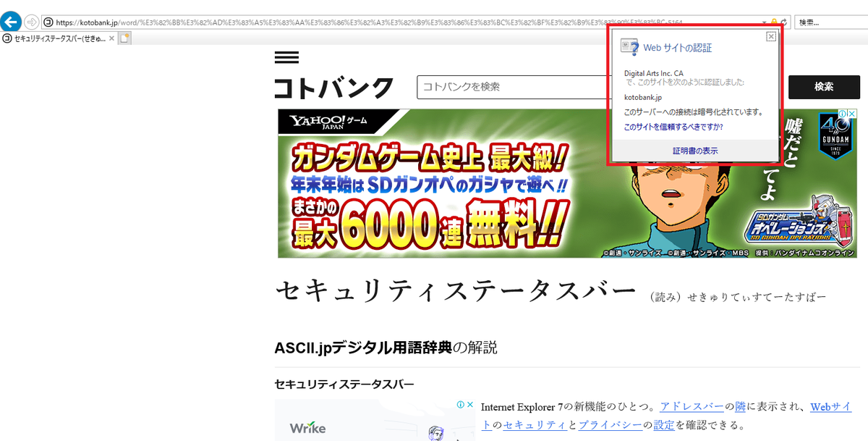Image resolution: width=868 pixels, height=441 pixels.
Task: Click the bold セキュリティステータスバー subheading
Action: [344, 384]
